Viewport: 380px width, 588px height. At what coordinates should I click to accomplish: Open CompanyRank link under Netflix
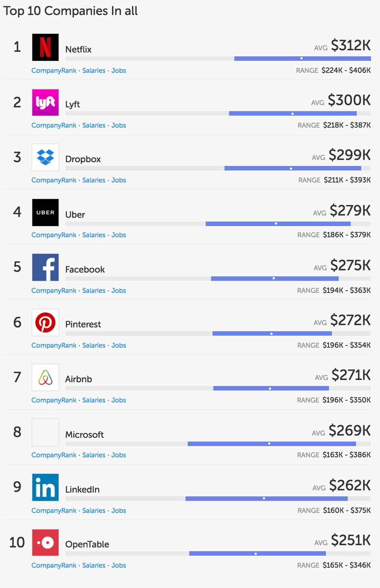coord(54,71)
